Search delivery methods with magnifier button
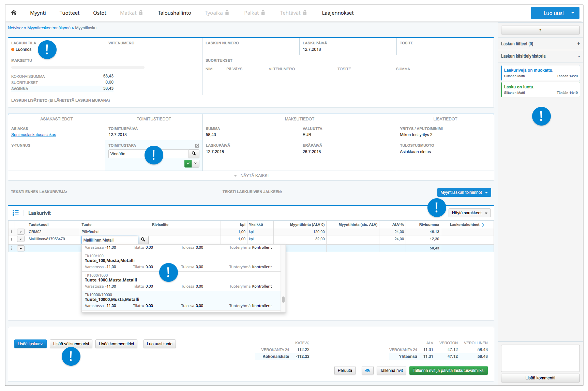The image size is (588, 391). coord(194,154)
